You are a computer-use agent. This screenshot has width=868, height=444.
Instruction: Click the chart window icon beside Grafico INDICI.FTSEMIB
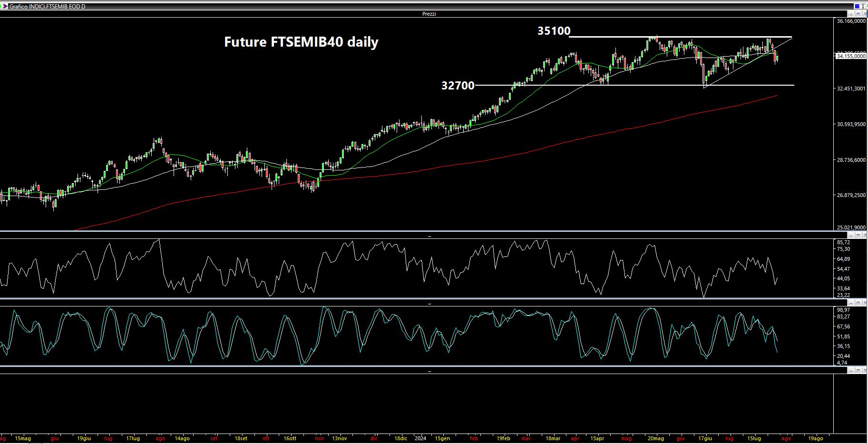coord(4,7)
